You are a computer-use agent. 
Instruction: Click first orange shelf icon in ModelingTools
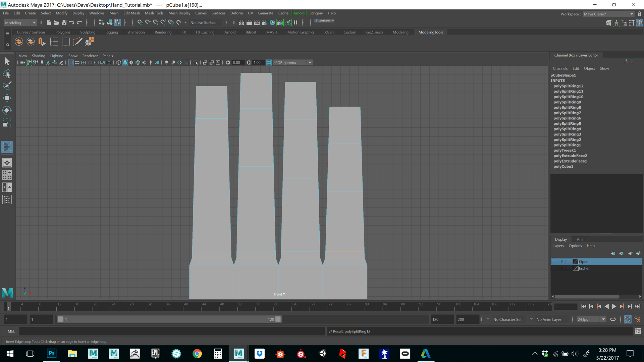[x=19, y=42]
